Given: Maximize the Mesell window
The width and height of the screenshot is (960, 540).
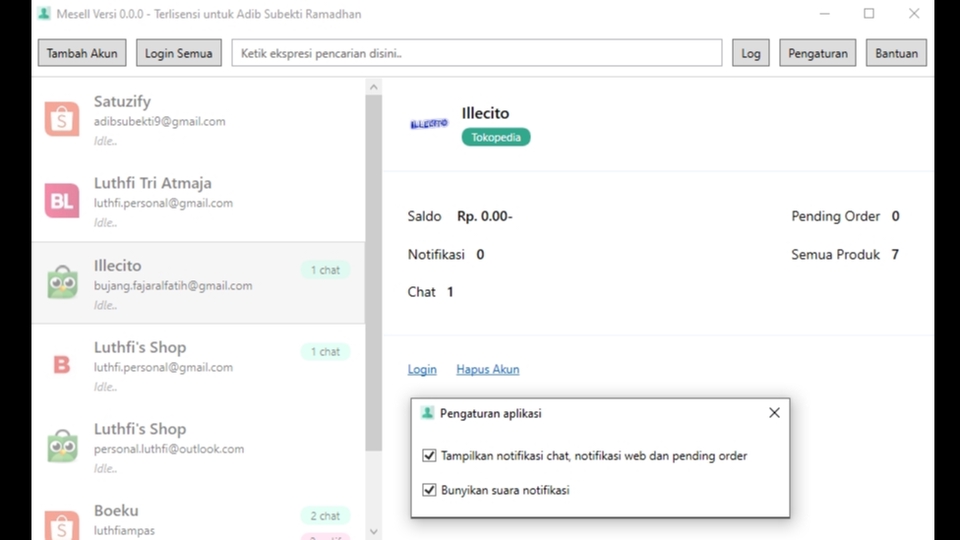Looking at the screenshot, I should point(869,13).
